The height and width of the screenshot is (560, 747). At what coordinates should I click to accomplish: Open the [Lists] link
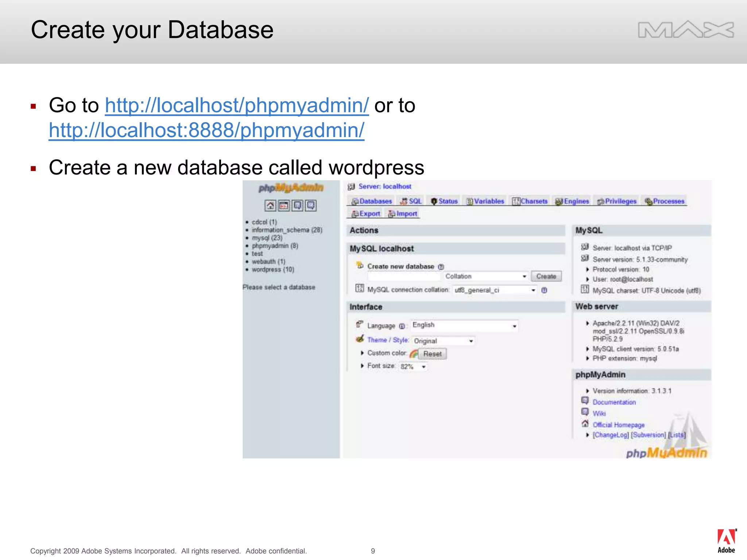point(677,435)
